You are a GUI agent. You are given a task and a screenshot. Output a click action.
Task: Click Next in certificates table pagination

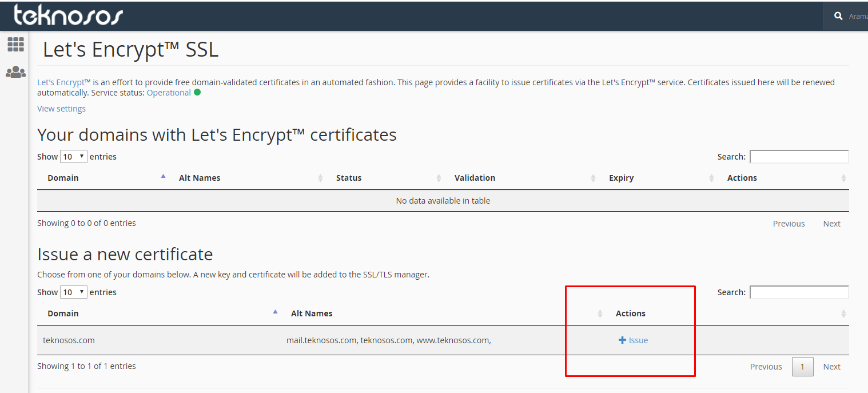[831, 224]
